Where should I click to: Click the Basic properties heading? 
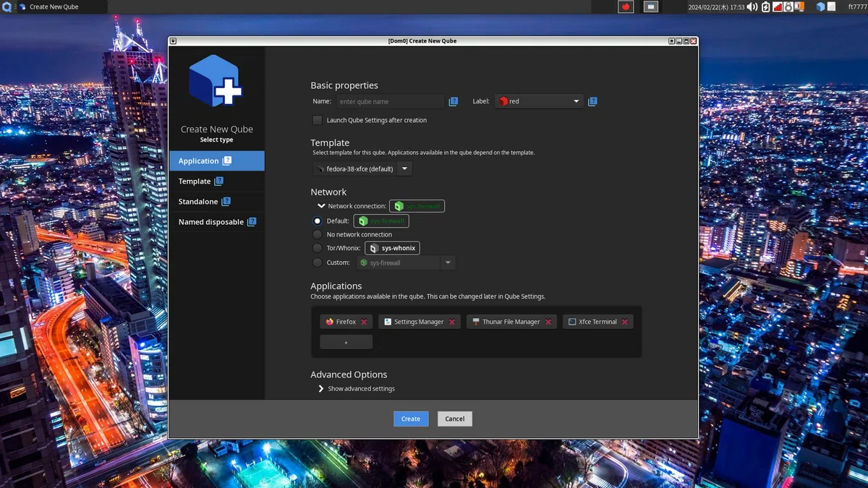click(x=344, y=85)
